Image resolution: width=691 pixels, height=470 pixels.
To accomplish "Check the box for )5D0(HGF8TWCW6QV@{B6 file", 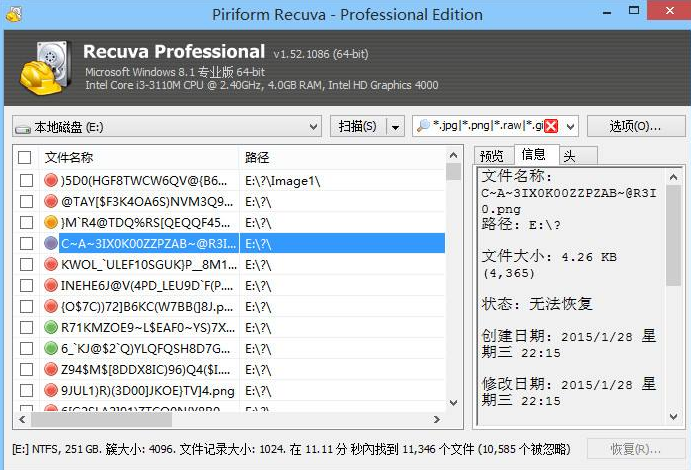I will pos(26,180).
